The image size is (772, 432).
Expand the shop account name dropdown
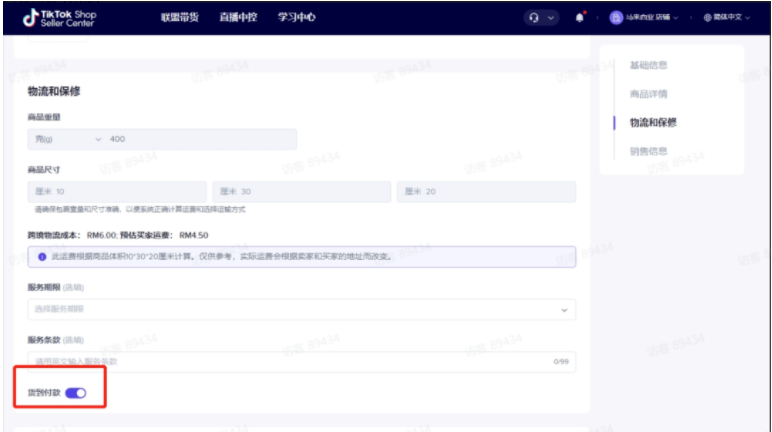652,18
